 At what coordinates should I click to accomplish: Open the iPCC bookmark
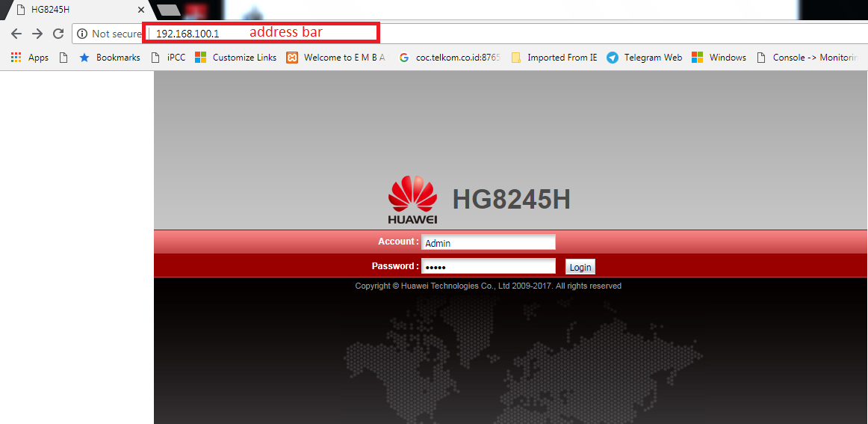pos(168,57)
